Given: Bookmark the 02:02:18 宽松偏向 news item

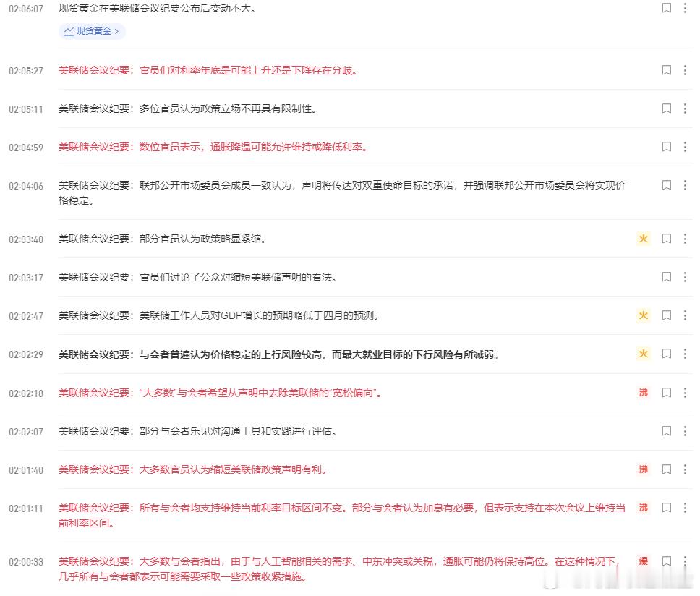Looking at the screenshot, I should click(667, 393).
